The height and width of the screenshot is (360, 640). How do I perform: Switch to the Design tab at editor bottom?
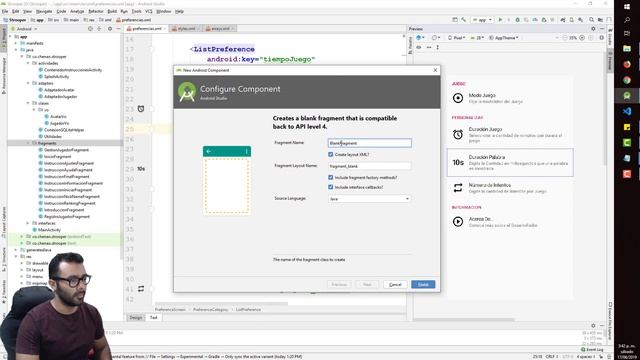(x=136, y=318)
